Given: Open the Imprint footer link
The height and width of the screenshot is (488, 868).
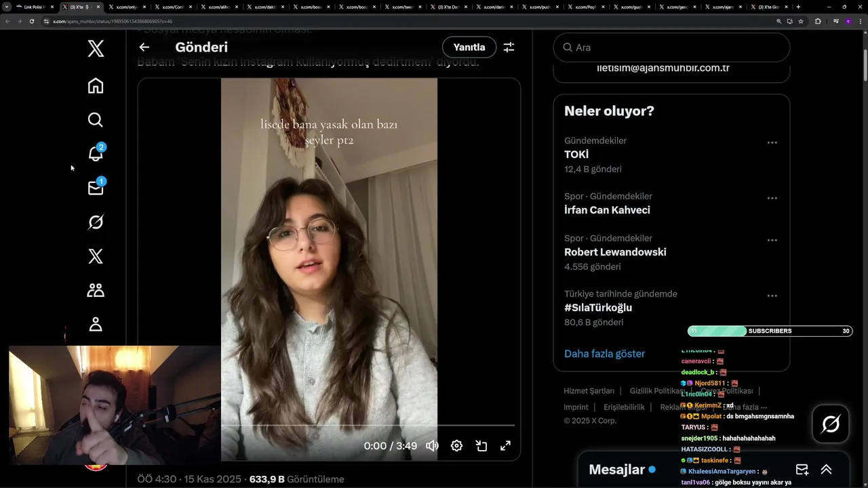Looking at the screenshot, I should 576,407.
